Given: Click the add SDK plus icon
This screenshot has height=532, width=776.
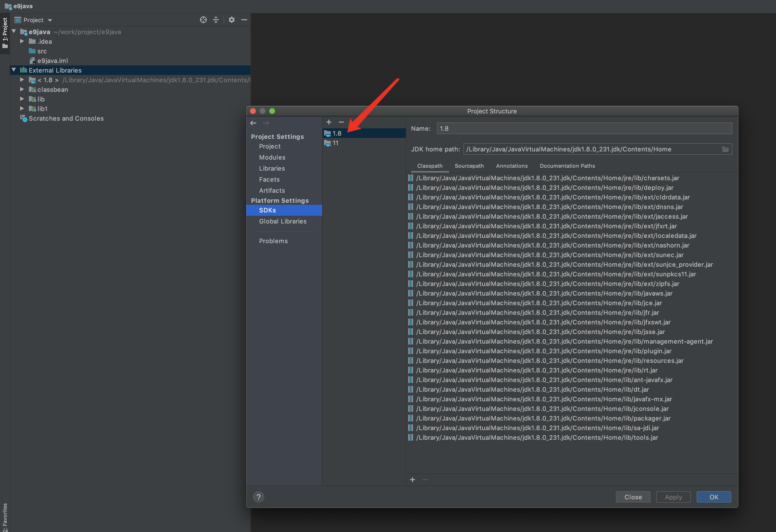Looking at the screenshot, I should pyautogui.click(x=329, y=122).
